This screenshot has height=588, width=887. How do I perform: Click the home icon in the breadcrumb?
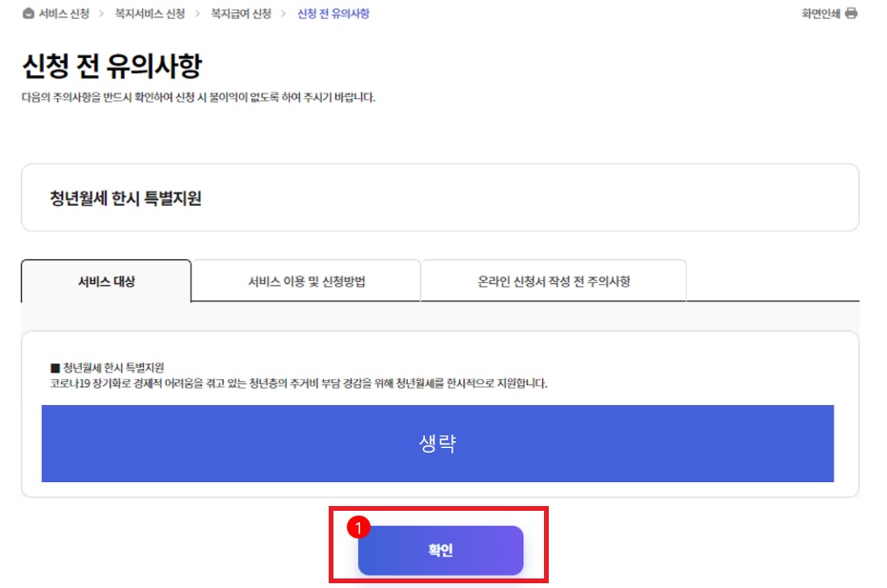(27, 13)
